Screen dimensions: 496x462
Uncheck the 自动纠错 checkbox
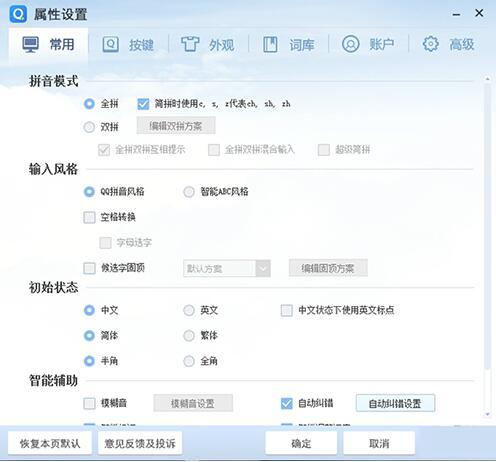point(287,403)
